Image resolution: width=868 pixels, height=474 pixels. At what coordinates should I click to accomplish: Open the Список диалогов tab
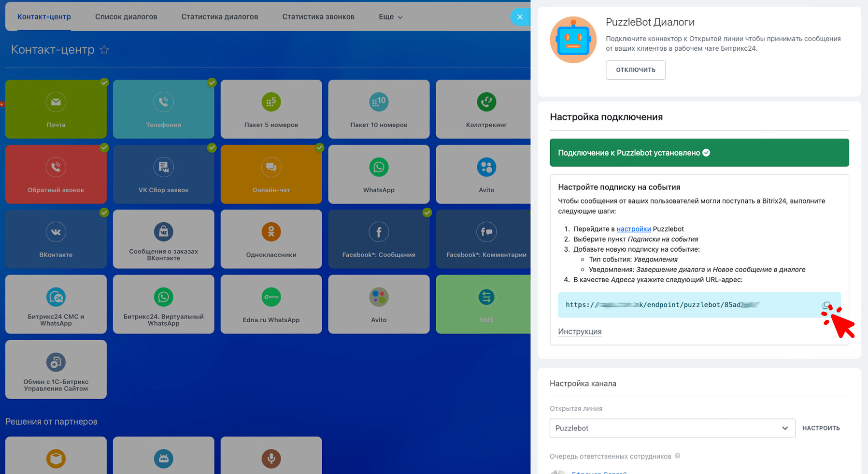[x=126, y=17]
